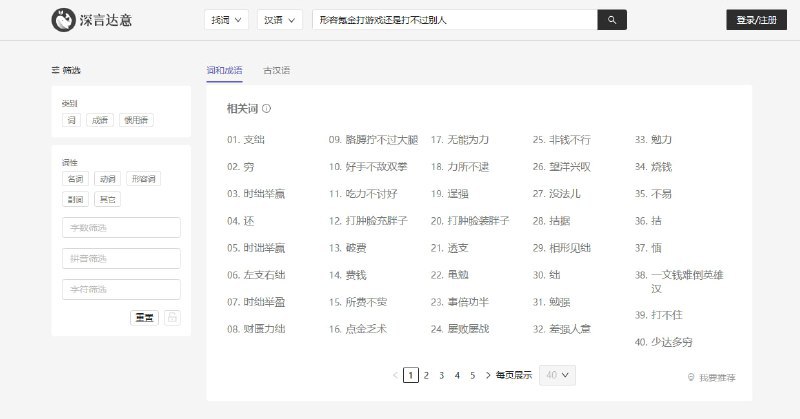Jump to page 3 of results
The height and width of the screenshot is (419, 800).
(x=441, y=375)
